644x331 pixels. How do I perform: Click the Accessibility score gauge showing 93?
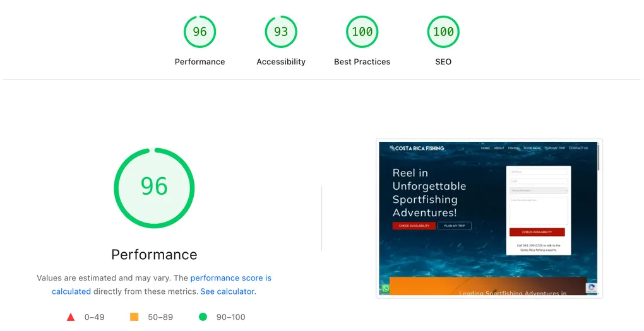(x=281, y=32)
